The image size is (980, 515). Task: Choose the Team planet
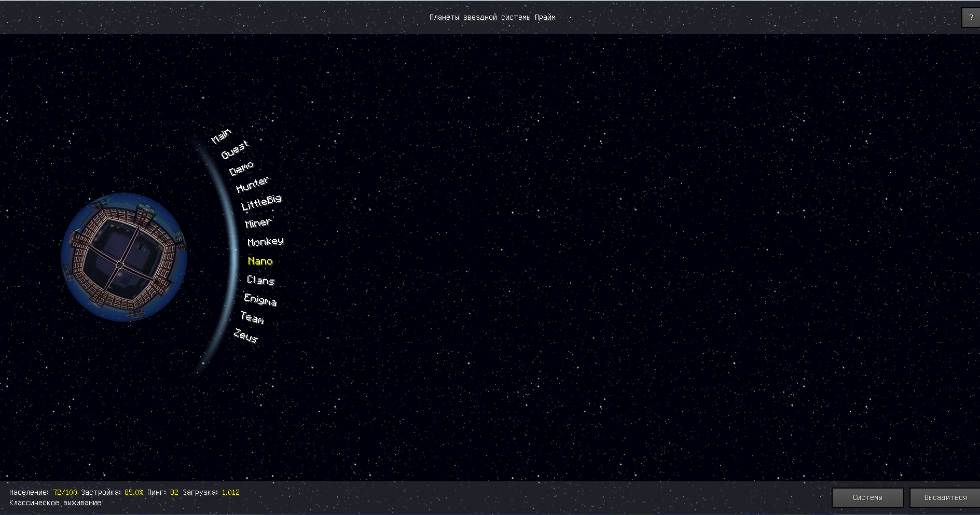252,318
